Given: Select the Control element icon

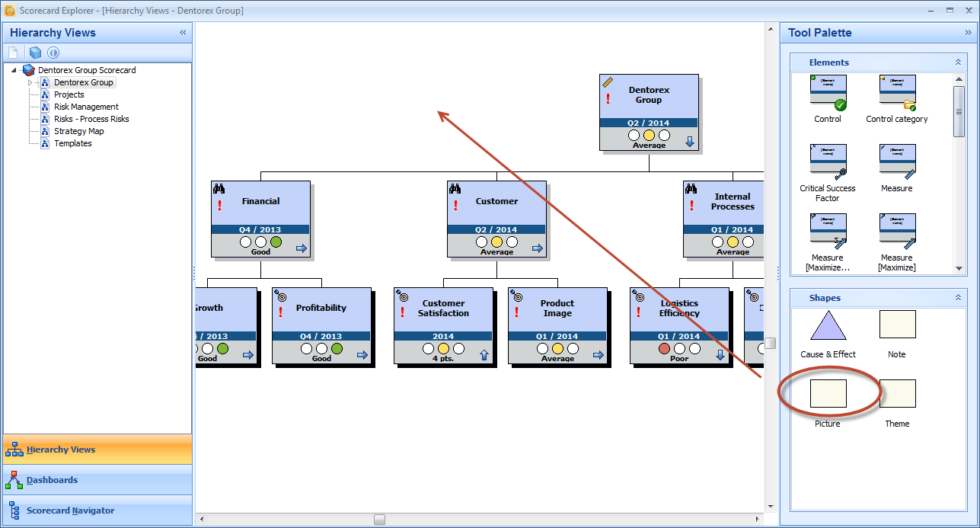Looking at the screenshot, I should (x=828, y=93).
